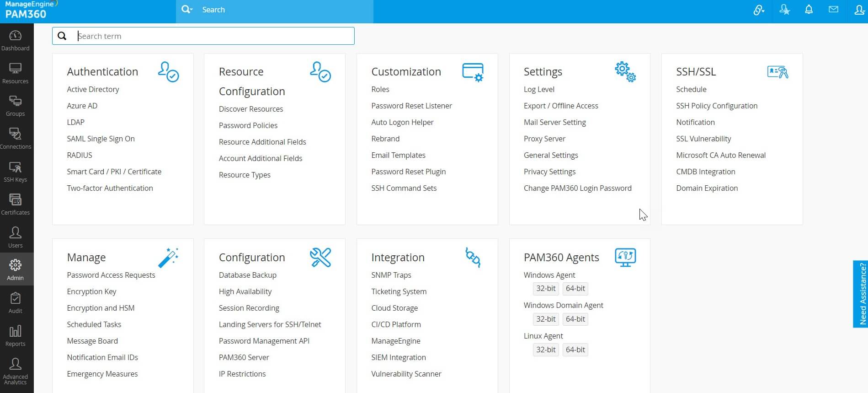Viewport: 868px width, 393px height.
Task: Open SSH Policy Configuration
Action: click(x=717, y=106)
